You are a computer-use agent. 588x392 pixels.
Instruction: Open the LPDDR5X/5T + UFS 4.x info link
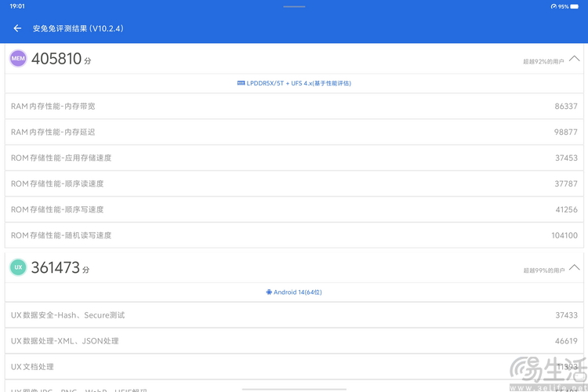(294, 83)
